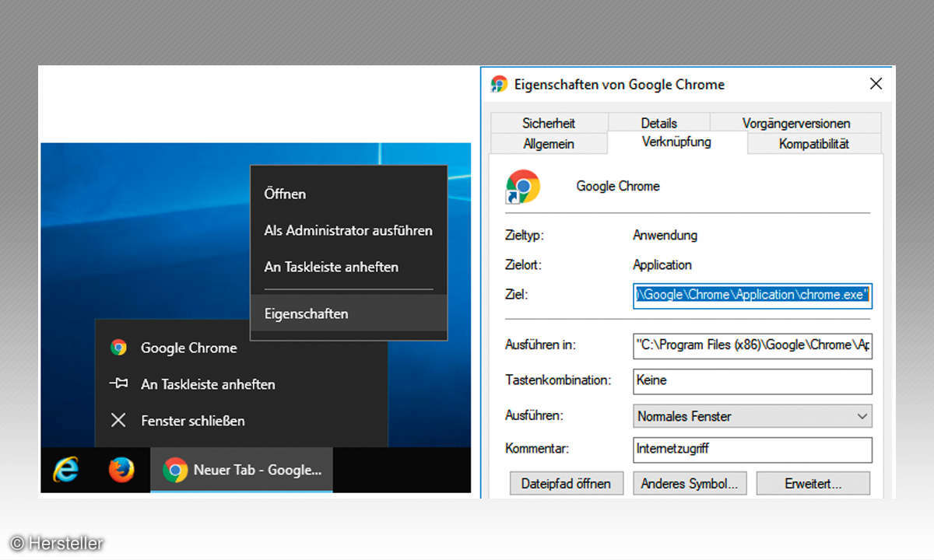Focus the Tastenkombination field
The width and height of the screenshot is (934, 560).
click(753, 381)
